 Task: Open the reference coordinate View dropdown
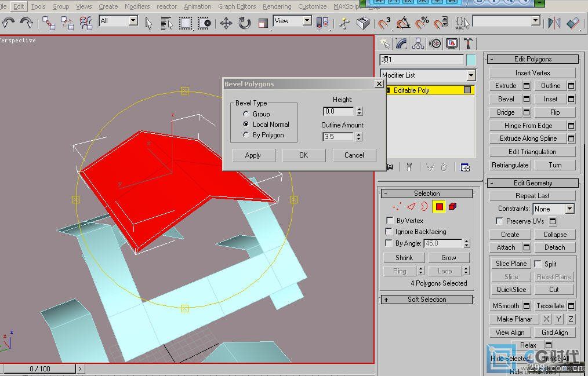(307, 21)
